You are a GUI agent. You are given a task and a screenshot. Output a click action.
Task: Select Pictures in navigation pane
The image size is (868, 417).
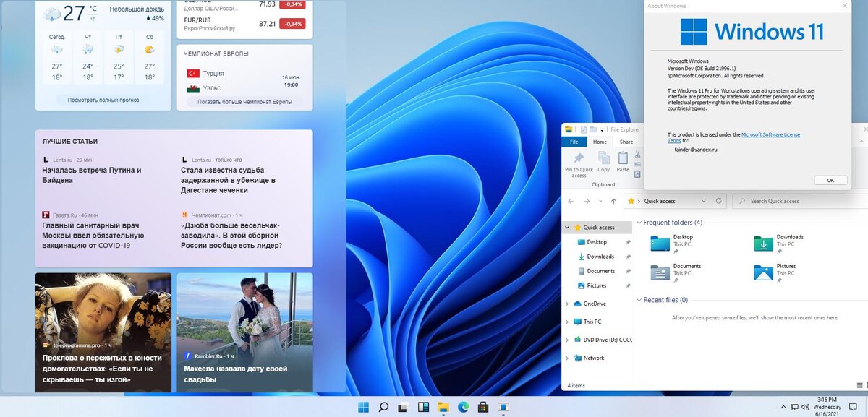tap(597, 285)
